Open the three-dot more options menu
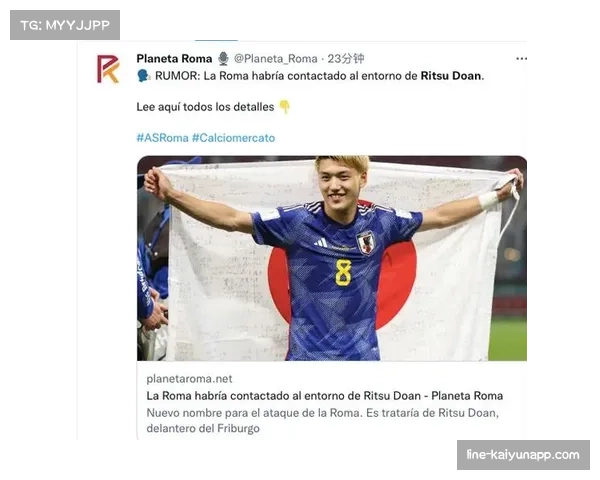 (x=522, y=59)
